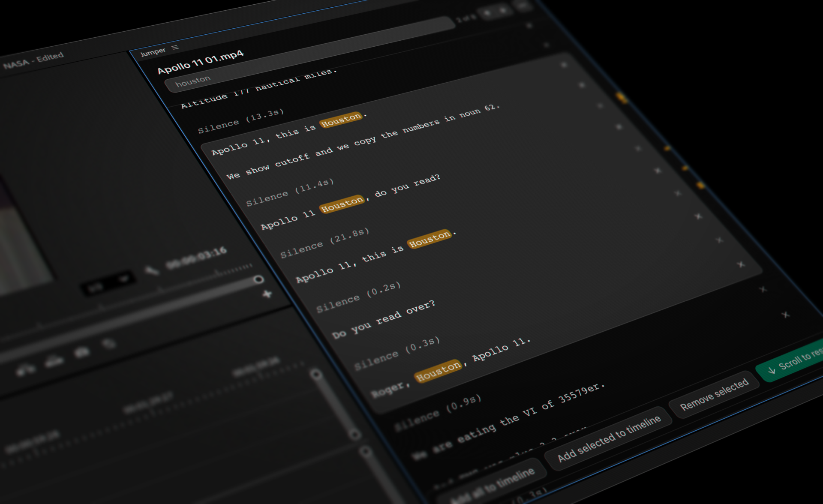Click the playhead position on the monitor seek slider
This screenshot has width=823, height=504.
[259, 279]
